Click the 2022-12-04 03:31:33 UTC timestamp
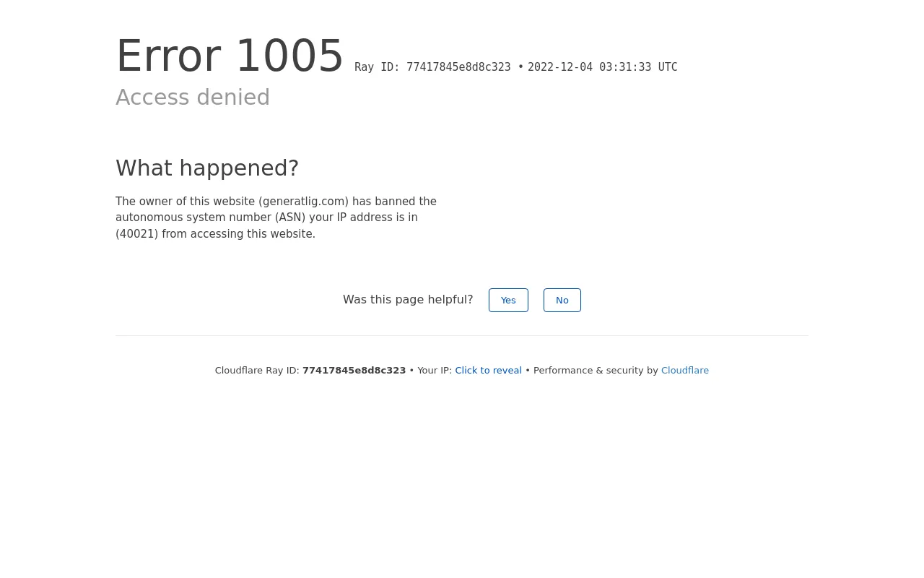Image resolution: width=924 pixels, height=578 pixels. pyautogui.click(x=602, y=67)
